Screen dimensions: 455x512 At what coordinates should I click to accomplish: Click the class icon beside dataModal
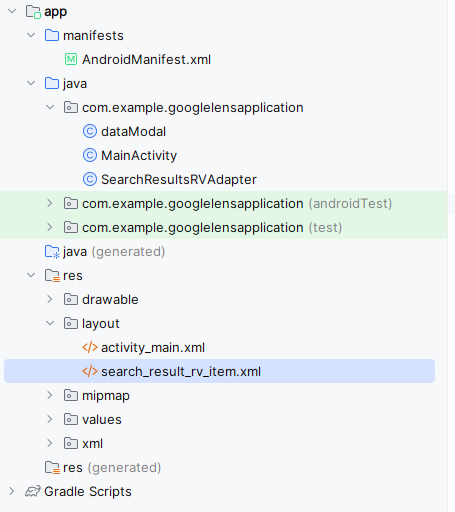pos(90,131)
